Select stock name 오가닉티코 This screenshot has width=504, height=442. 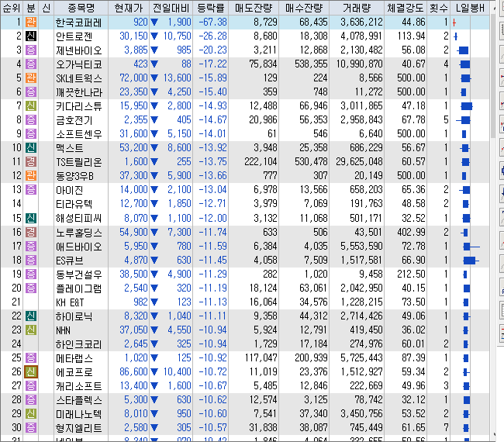[79, 64]
